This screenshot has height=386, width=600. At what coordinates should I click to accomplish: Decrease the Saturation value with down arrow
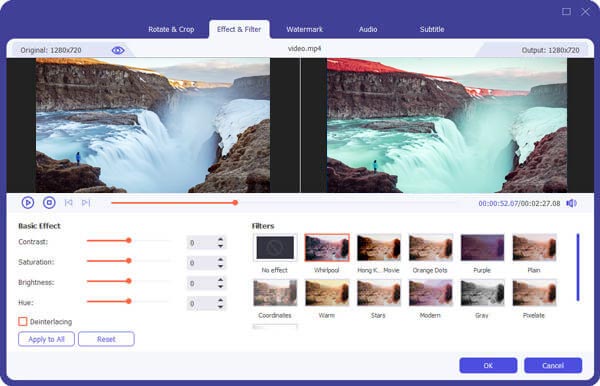(220, 266)
